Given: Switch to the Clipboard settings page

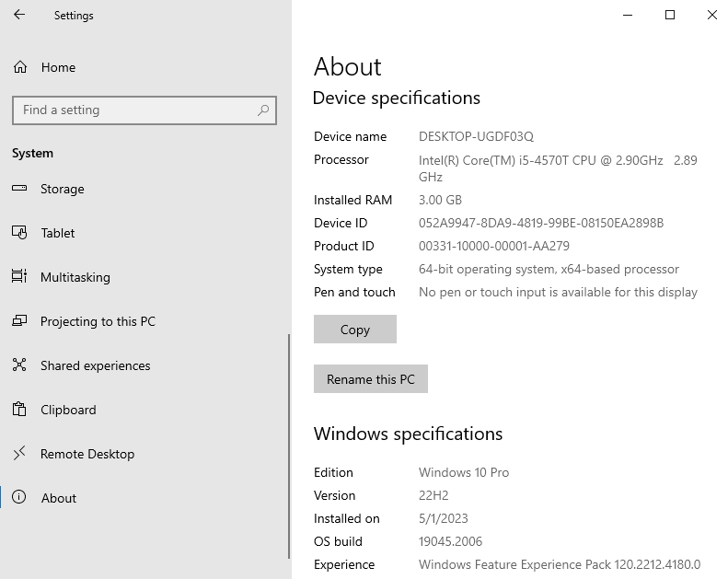Looking at the screenshot, I should [x=68, y=410].
